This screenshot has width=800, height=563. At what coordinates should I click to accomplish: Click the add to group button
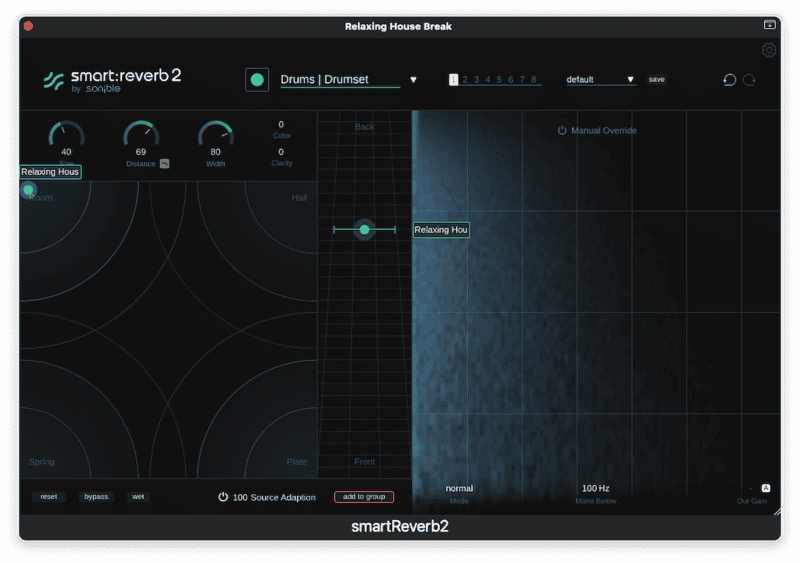pyautogui.click(x=364, y=497)
